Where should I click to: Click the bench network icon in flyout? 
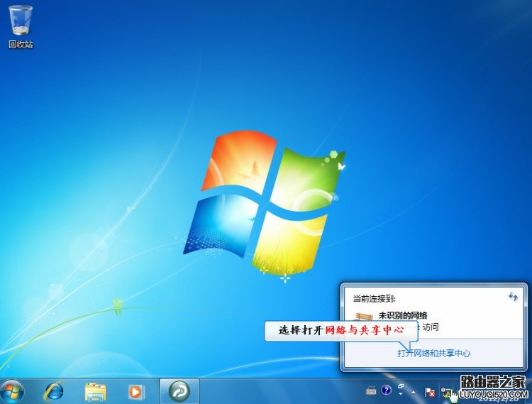pyautogui.click(x=363, y=317)
